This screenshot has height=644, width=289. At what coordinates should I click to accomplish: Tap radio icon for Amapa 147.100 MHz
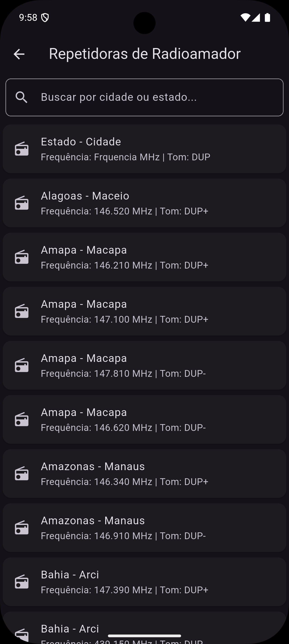[x=22, y=311]
